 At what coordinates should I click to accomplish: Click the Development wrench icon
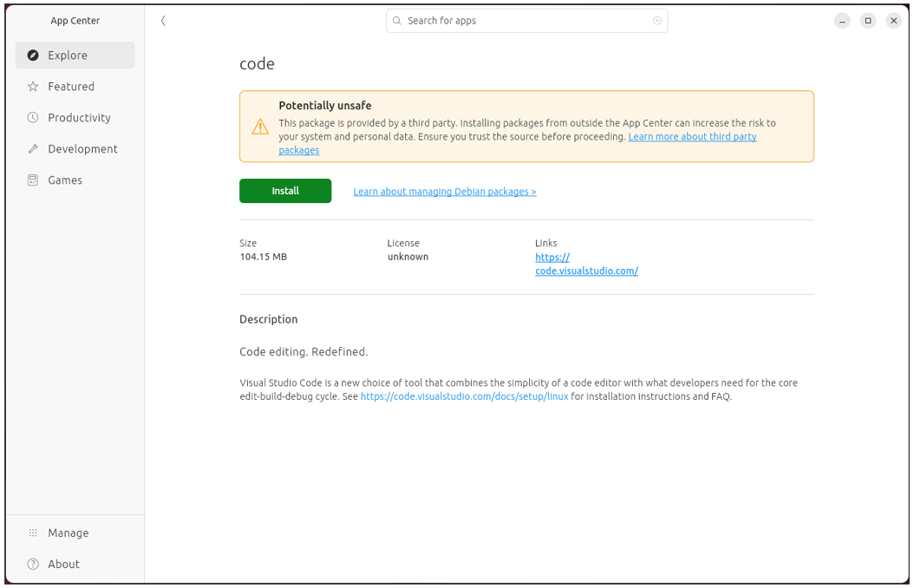pos(33,149)
